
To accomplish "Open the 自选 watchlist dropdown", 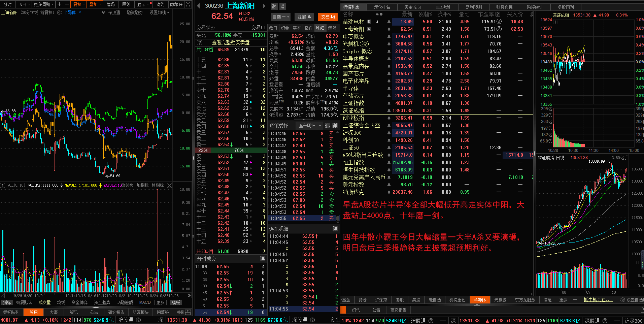I will [x=281, y=17].
